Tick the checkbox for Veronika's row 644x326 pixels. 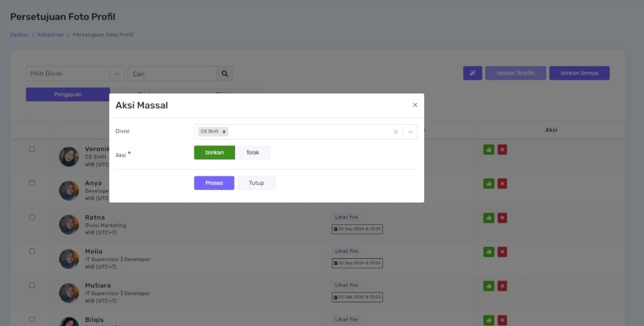click(x=32, y=149)
